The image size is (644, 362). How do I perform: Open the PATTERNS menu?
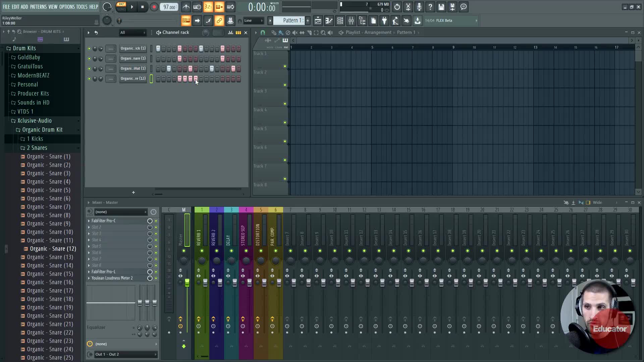click(38, 7)
